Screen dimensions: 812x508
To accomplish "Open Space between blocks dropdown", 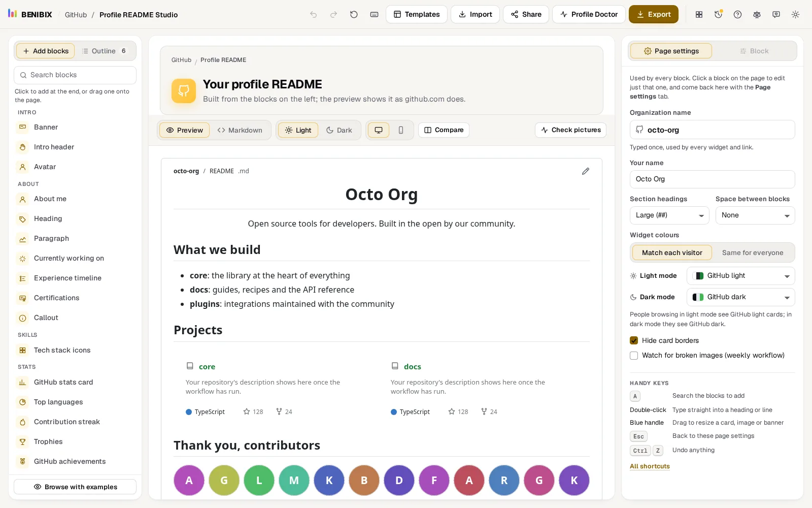I will [755, 215].
